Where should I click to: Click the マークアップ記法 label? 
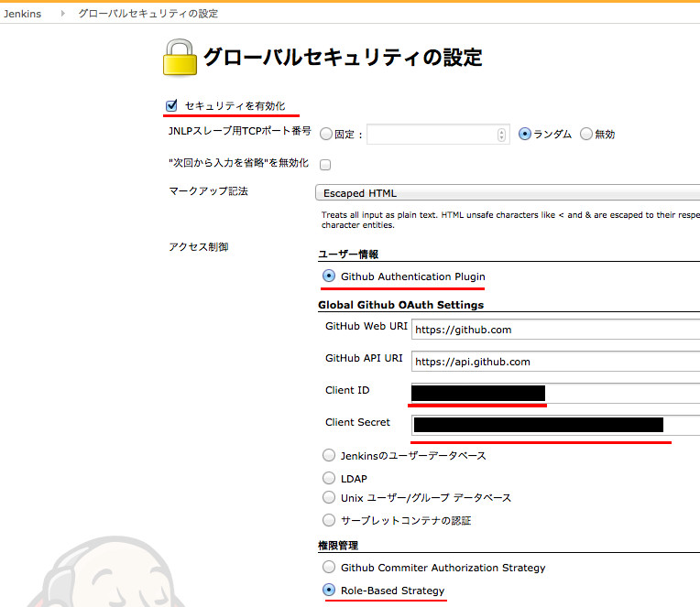point(208,191)
